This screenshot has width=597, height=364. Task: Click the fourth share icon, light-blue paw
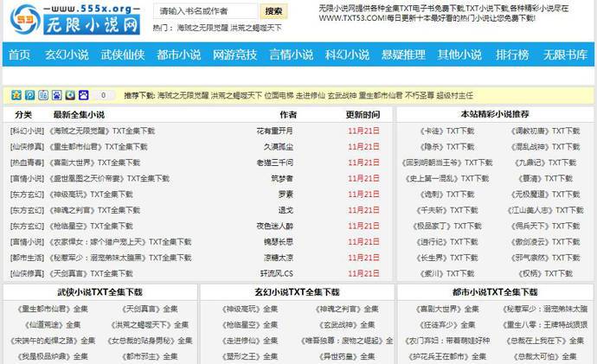coord(57,95)
